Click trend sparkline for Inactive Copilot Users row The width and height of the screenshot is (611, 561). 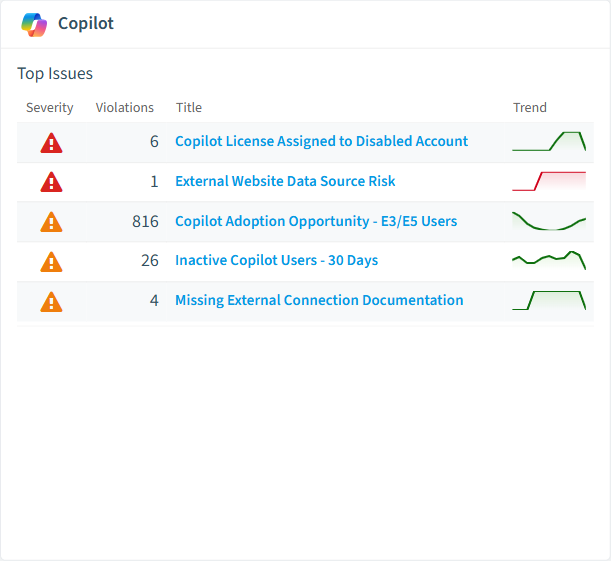tap(549, 260)
